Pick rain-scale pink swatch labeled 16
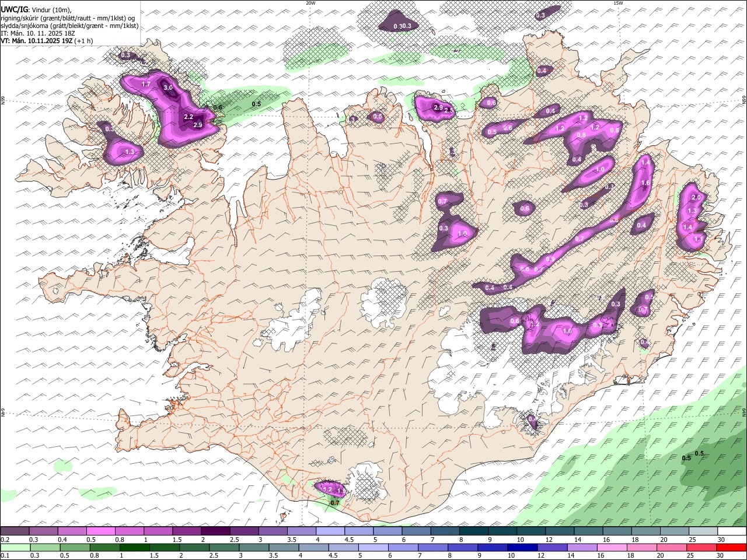 (612, 548)
